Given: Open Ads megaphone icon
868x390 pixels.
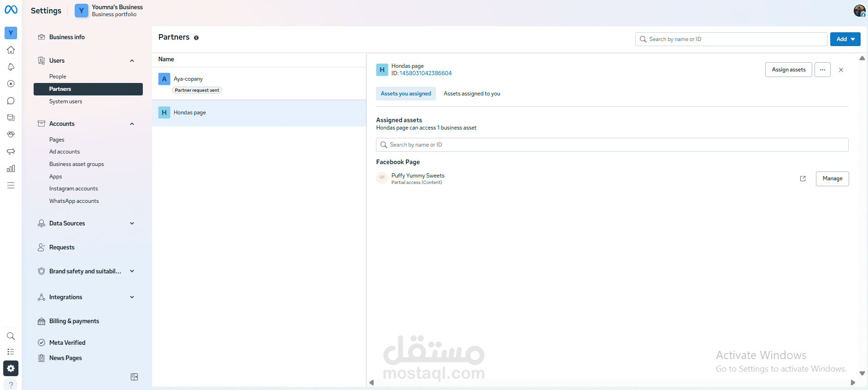Looking at the screenshot, I should tap(11, 151).
